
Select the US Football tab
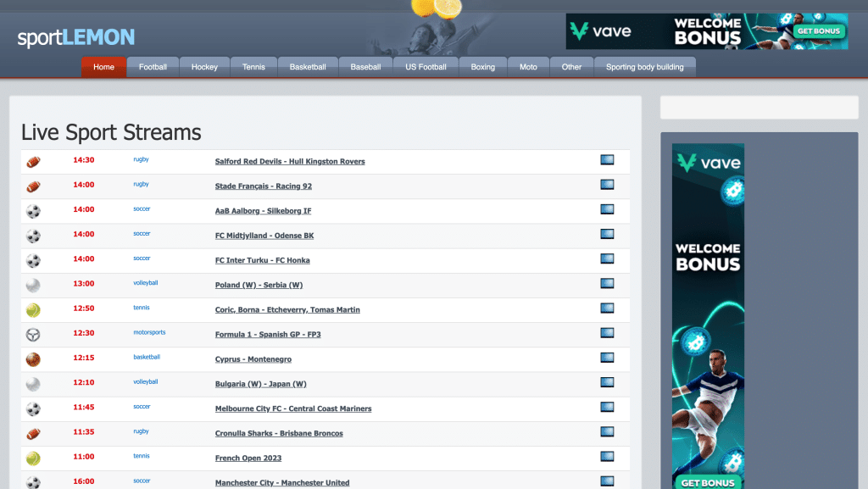tap(426, 67)
